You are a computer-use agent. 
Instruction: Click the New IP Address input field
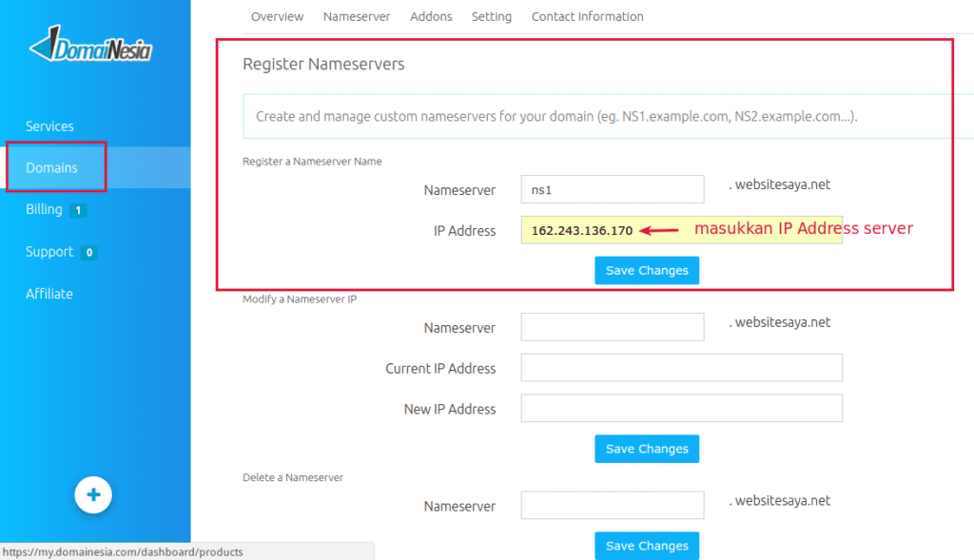click(x=681, y=408)
